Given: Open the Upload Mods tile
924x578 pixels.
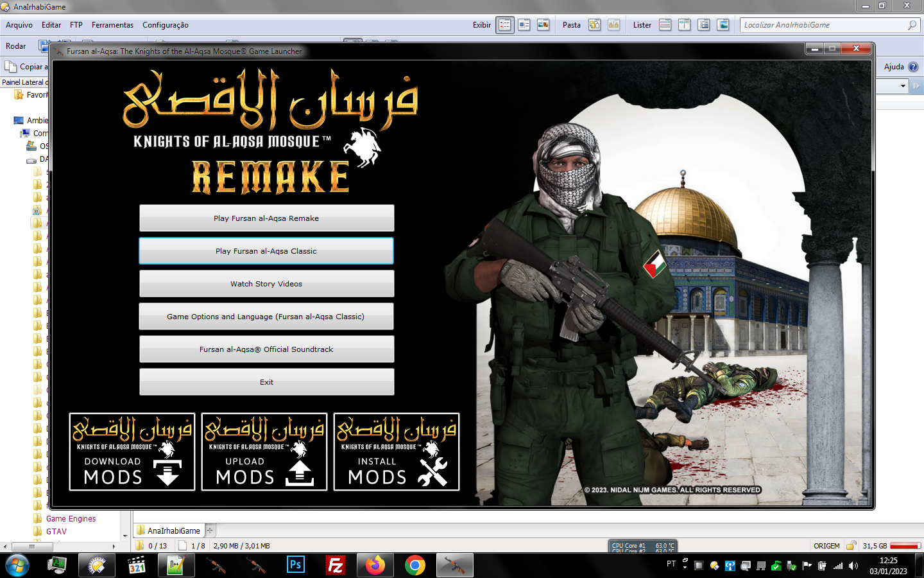Looking at the screenshot, I should [x=264, y=452].
